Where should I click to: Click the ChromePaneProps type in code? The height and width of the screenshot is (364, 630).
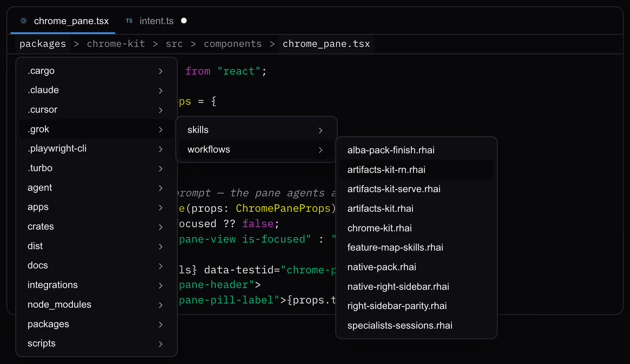(x=283, y=208)
